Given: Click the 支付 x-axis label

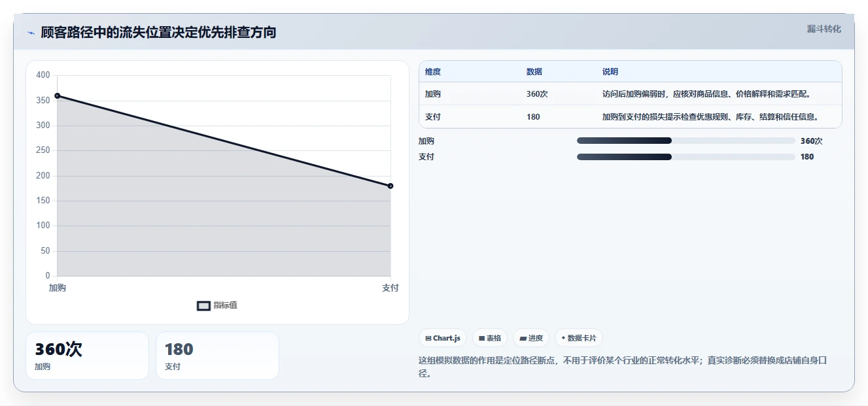Looking at the screenshot, I should pos(391,288).
